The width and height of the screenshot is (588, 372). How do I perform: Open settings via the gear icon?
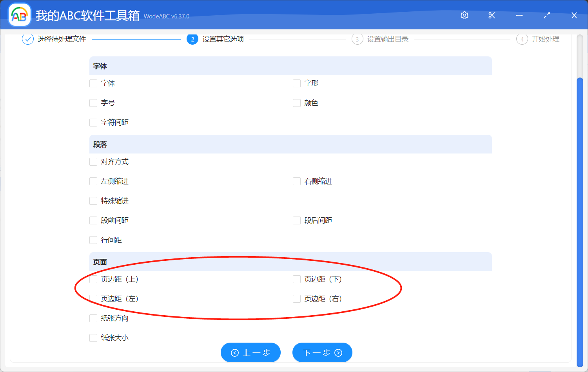[x=464, y=15]
